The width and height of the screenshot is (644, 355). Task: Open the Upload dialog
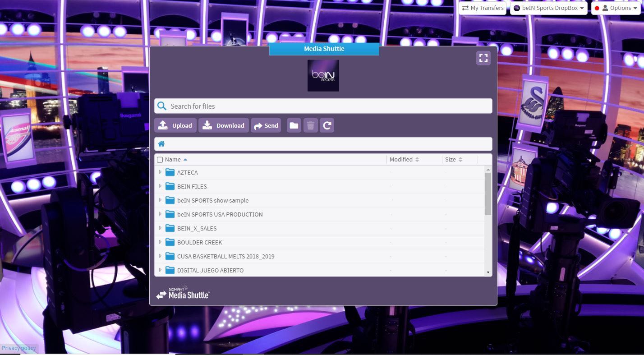click(175, 125)
